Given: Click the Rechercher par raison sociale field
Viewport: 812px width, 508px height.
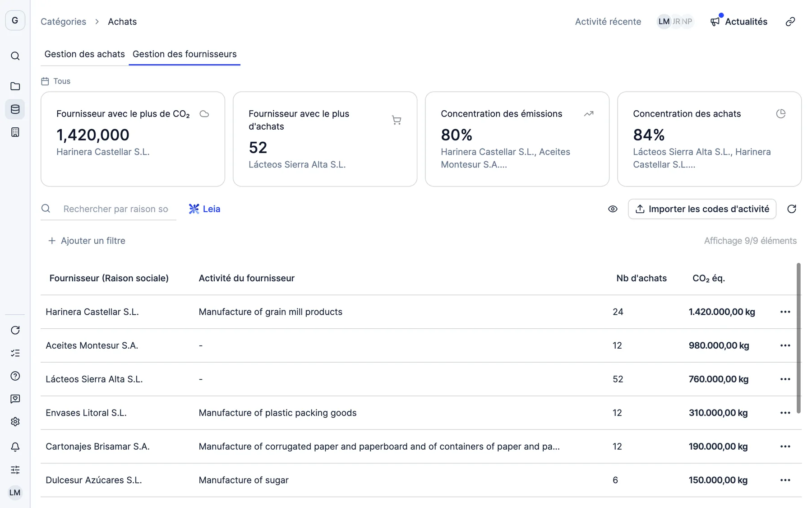Looking at the screenshot, I should point(115,209).
